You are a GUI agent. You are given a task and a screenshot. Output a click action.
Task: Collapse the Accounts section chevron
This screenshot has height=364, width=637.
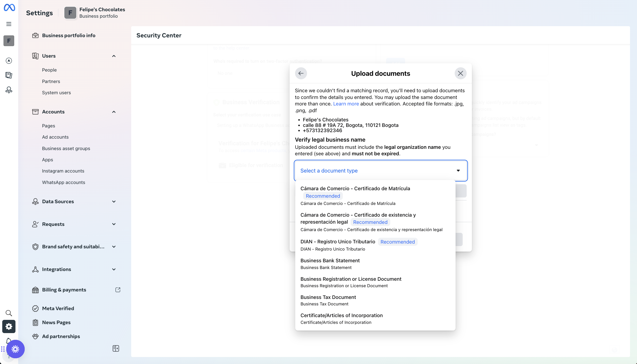click(114, 112)
